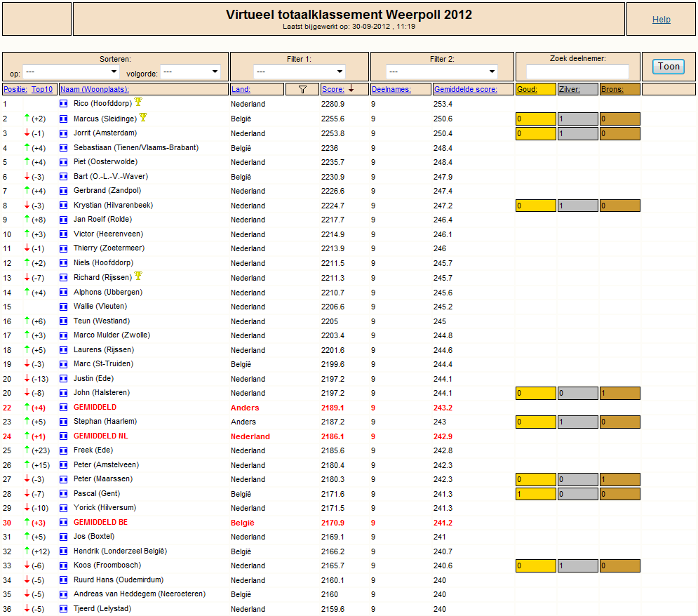Screen dimensions: 698x616
Task: Click average score 253.4 in first row
Action: point(443,104)
